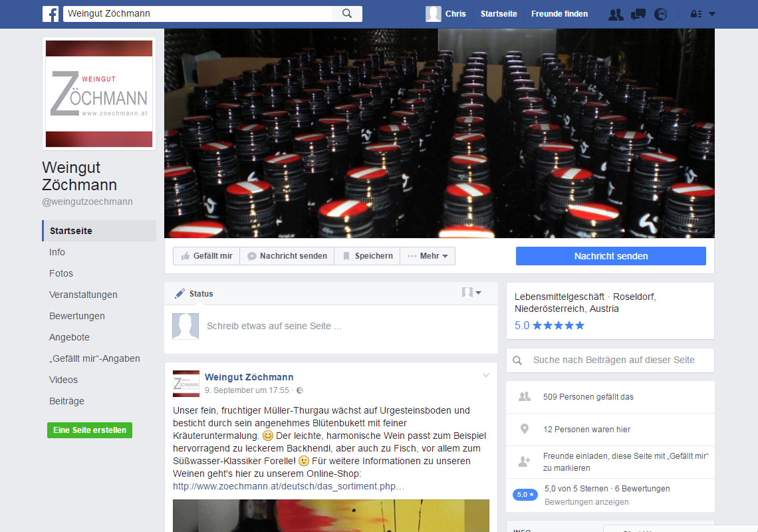Open Startseite in the top navigation
The image size is (758, 532).
(x=499, y=13)
